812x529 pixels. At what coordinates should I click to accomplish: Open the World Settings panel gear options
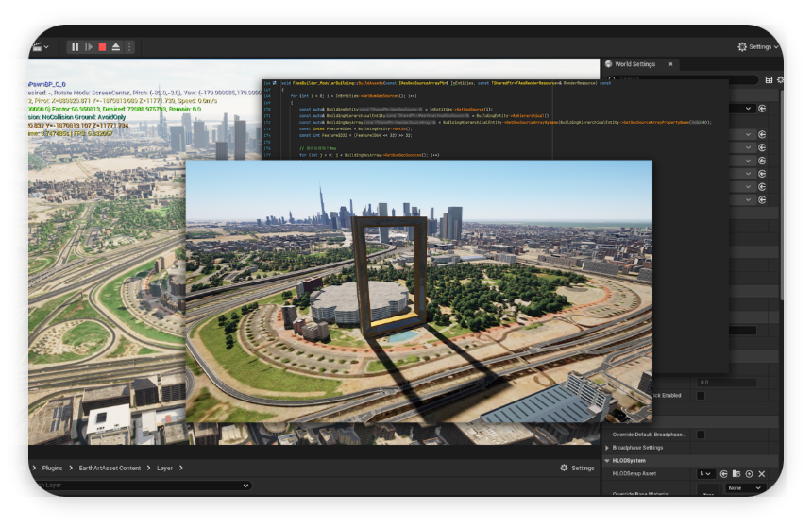780,79
